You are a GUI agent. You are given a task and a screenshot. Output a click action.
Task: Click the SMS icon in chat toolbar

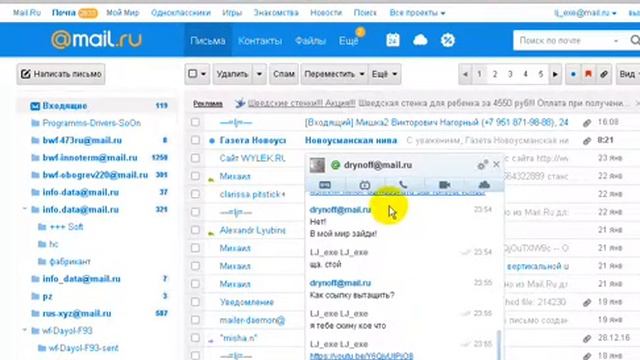pos(325,185)
